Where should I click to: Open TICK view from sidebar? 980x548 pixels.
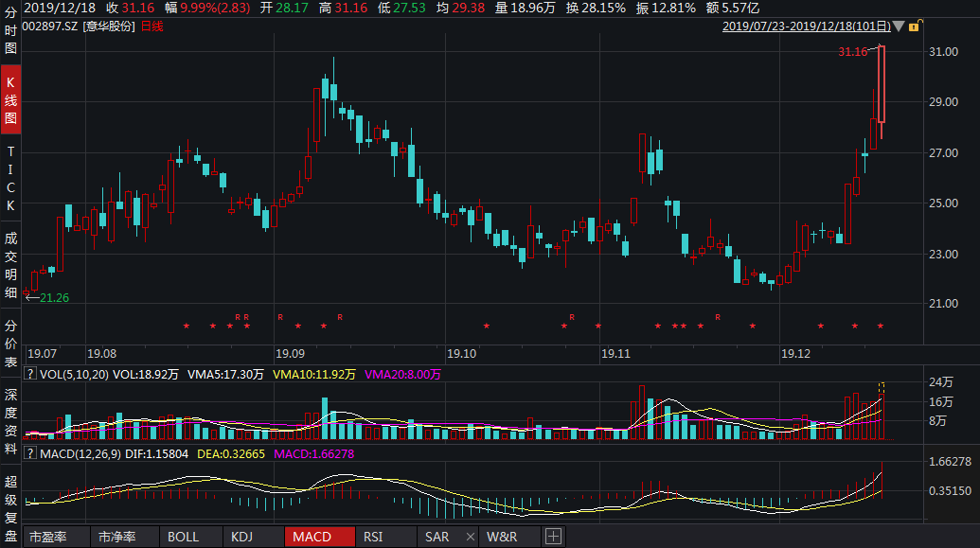tap(10, 178)
